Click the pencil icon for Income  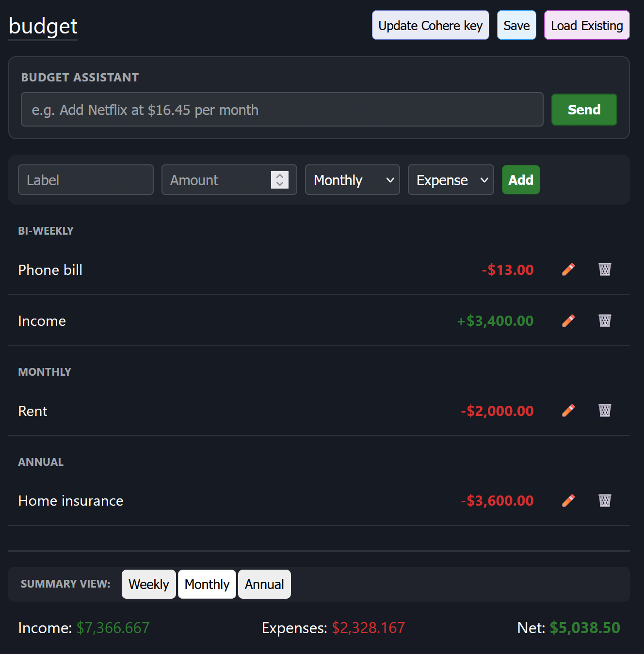(x=568, y=321)
